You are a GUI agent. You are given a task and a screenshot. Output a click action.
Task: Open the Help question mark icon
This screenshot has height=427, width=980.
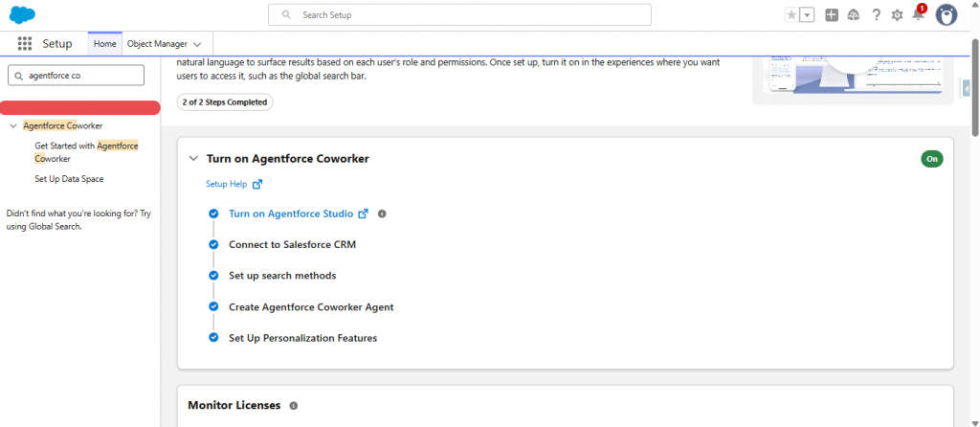[x=877, y=15]
